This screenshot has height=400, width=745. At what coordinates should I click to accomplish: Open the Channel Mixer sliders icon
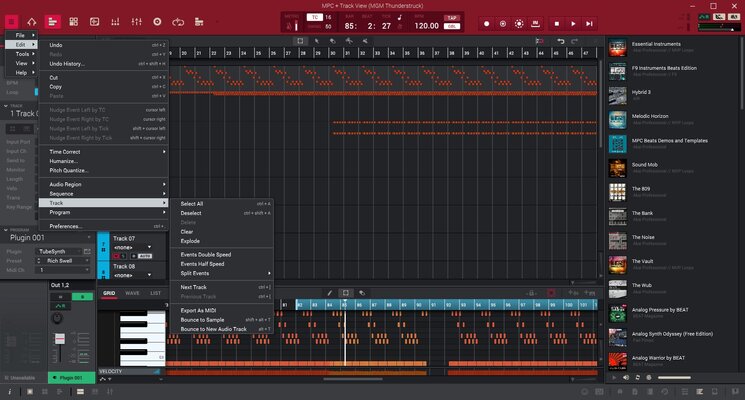pos(136,22)
